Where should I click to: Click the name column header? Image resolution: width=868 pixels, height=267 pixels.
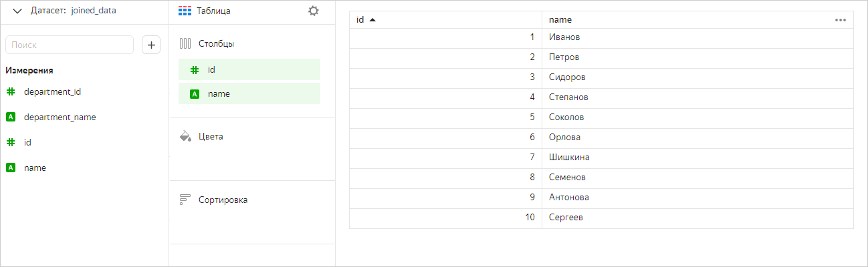pos(560,20)
